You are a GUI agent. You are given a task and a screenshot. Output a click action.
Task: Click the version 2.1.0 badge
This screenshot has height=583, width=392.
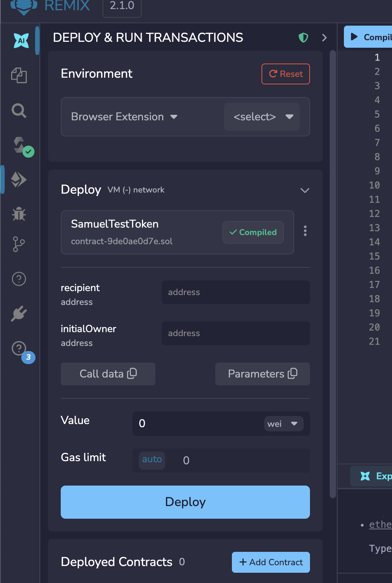[x=122, y=7]
